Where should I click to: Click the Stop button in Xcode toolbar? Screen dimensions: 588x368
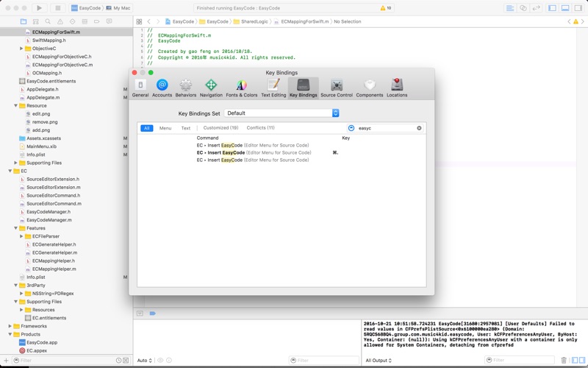[x=57, y=8]
